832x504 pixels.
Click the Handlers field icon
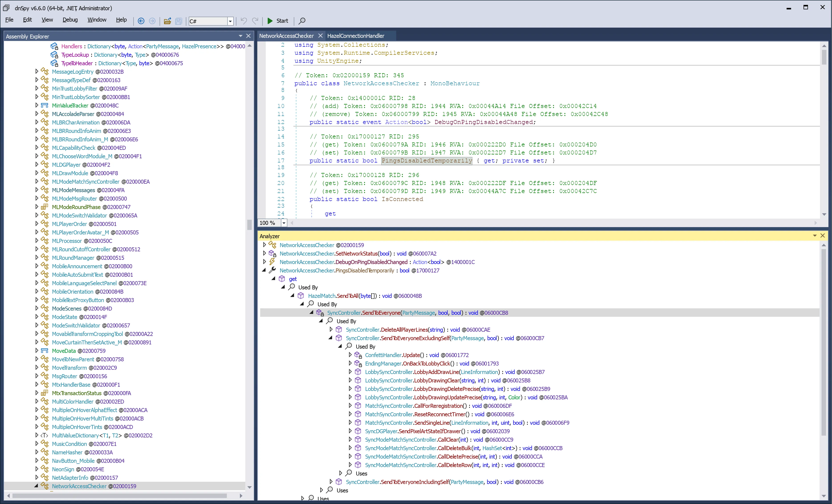(x=54, y=46)
